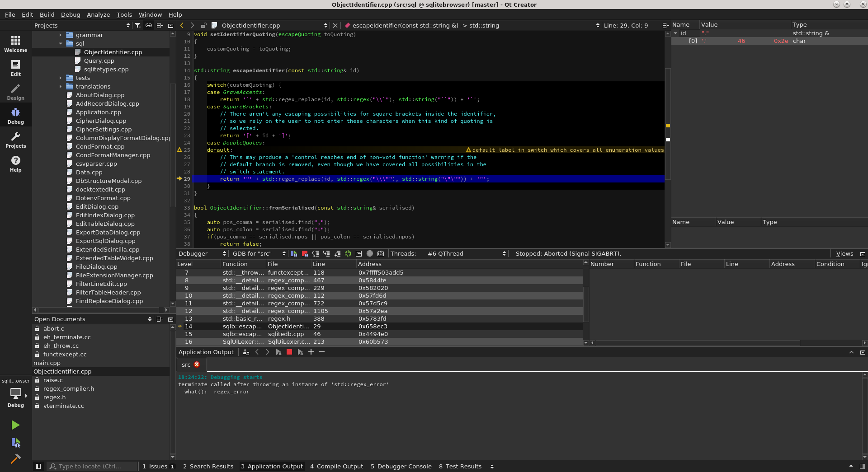Build the project with the hammer icon
This screenshot has height=472, width=868.
(16, 458)
